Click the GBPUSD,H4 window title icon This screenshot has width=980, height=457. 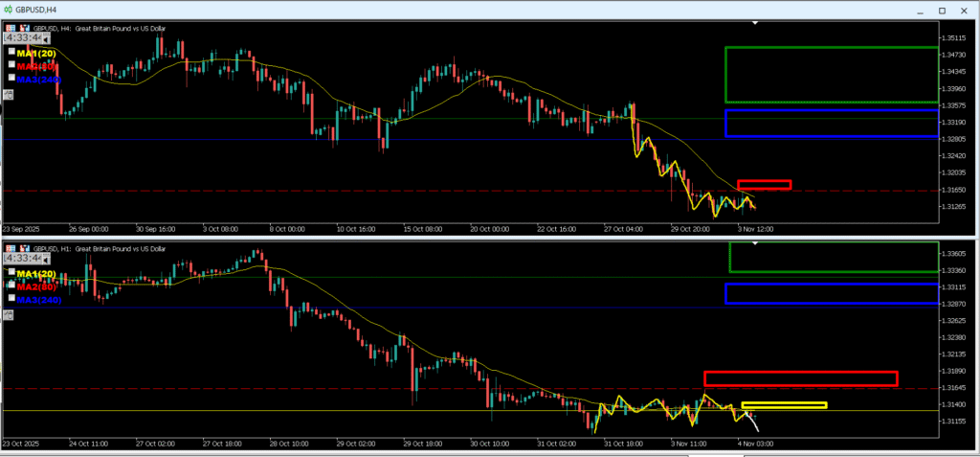coord(8,8)
